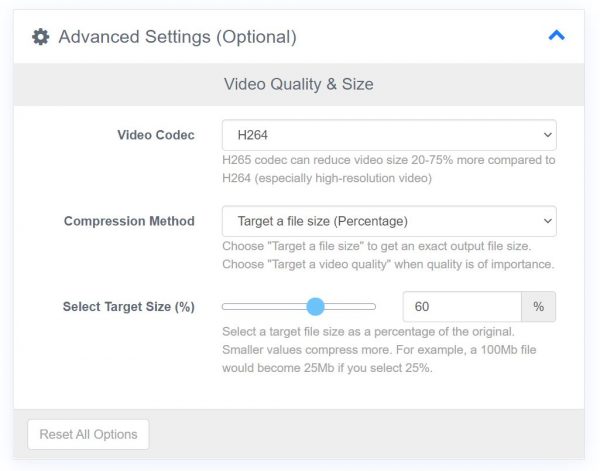Click the Compression Method dropdown arrow
Screen dimensions: 600x471
click(548, 221)
